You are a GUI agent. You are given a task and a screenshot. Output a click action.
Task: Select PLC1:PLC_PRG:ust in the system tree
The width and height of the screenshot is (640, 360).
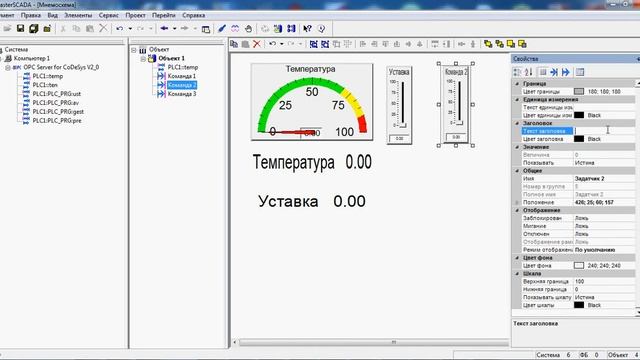pos(57,94)
